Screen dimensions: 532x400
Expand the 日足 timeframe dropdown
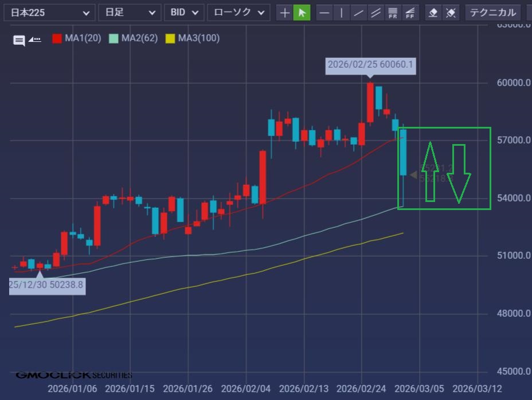(x=129, y=12)
